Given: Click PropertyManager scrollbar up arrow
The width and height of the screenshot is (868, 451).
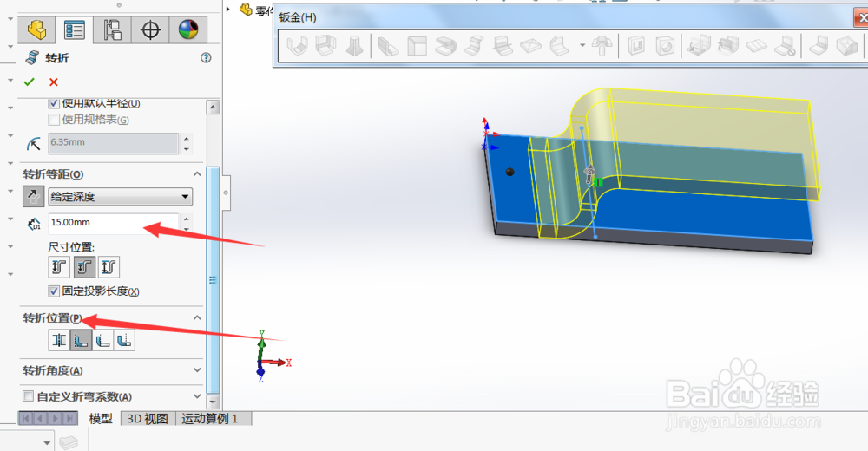Looking at the screenshot, I should coord(214,108).
